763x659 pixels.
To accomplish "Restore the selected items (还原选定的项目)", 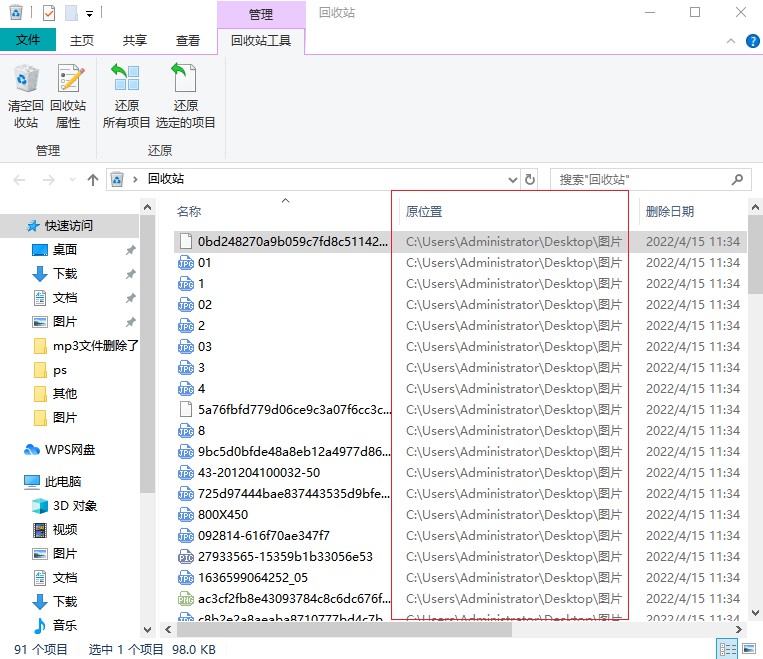I will 185,95.
